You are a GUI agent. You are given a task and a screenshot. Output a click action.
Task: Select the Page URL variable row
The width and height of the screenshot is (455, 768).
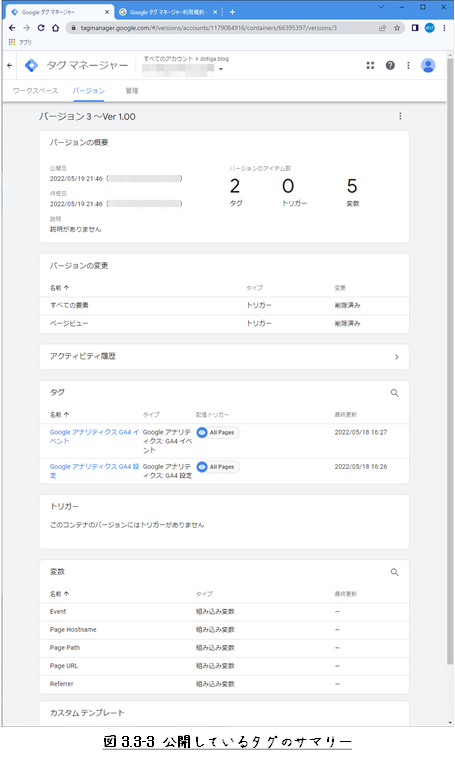click(x=224, y=666)
